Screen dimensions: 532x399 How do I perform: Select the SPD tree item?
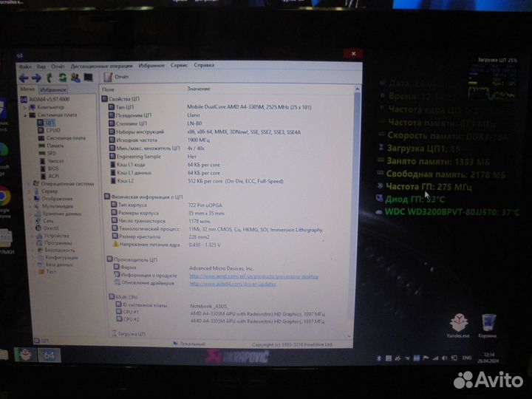click(47, 154)
